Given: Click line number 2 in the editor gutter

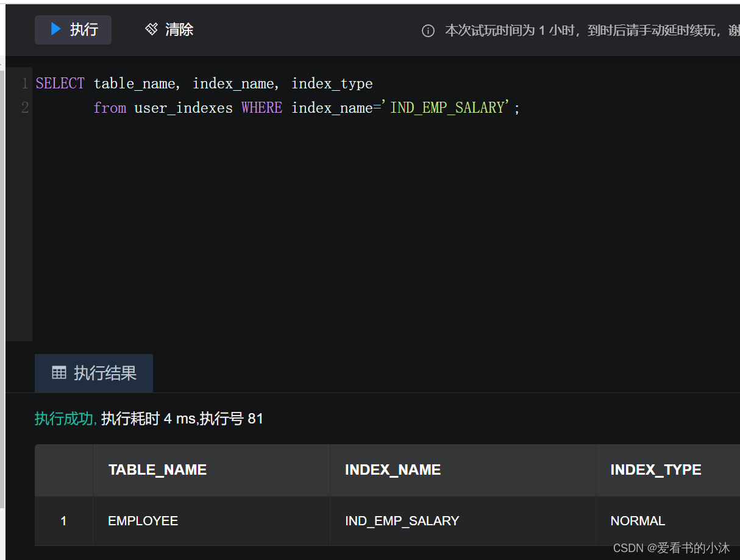Looking at the screenshot, I should point(25,108).
